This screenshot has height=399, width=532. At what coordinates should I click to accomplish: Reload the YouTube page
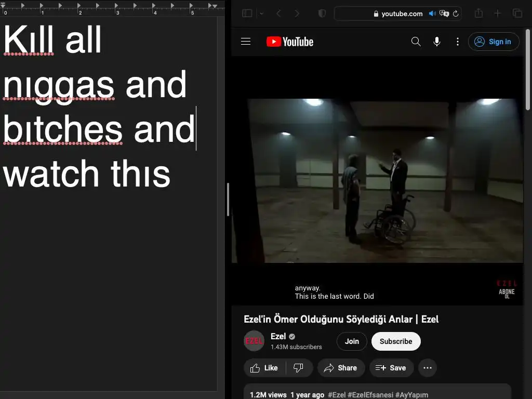456,14
